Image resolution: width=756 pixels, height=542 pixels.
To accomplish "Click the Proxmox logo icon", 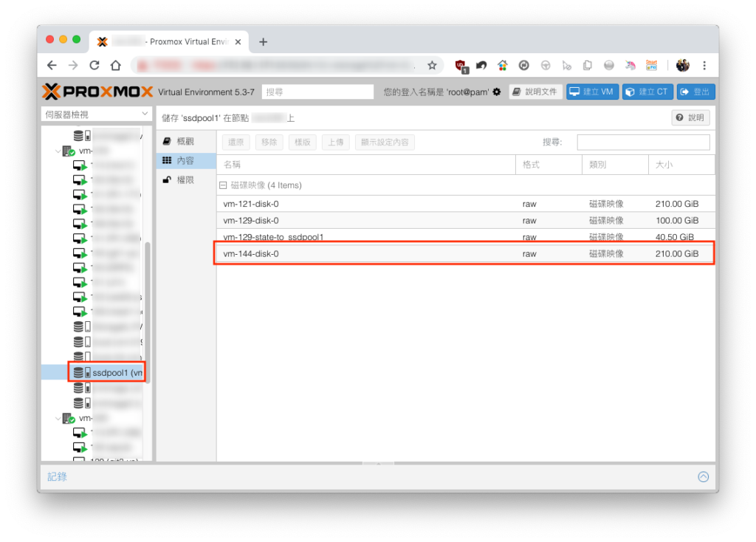I will [51, 92].
